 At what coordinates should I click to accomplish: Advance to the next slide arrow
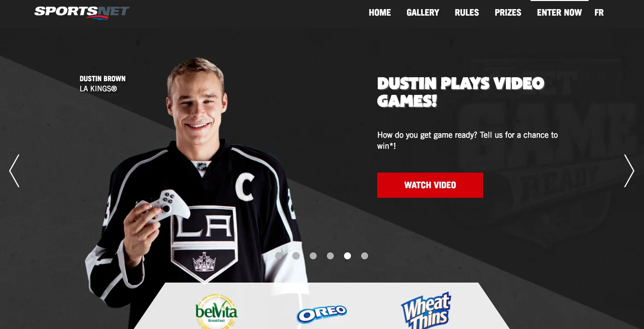(x=629, y=171)
